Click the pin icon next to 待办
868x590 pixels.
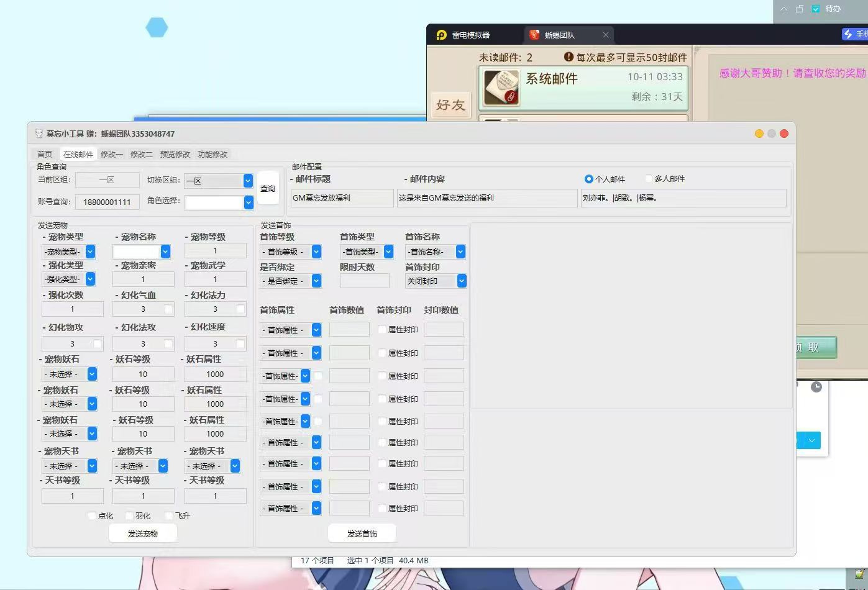(x=800, y=9)
